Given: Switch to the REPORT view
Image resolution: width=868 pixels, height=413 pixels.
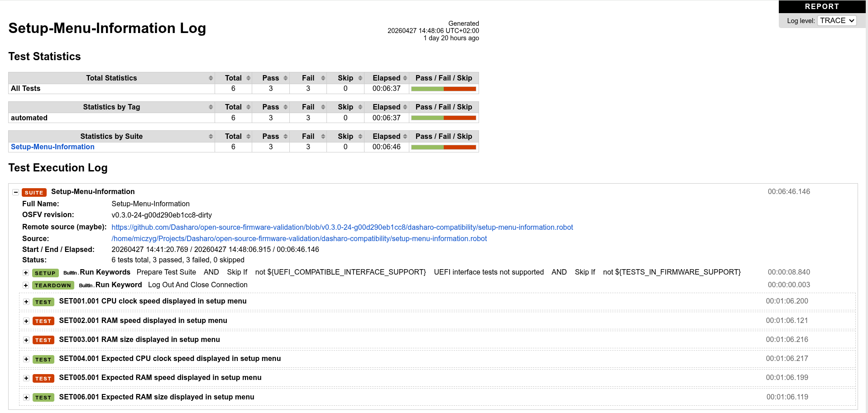Looking at the screenshot, I should 821,6.
